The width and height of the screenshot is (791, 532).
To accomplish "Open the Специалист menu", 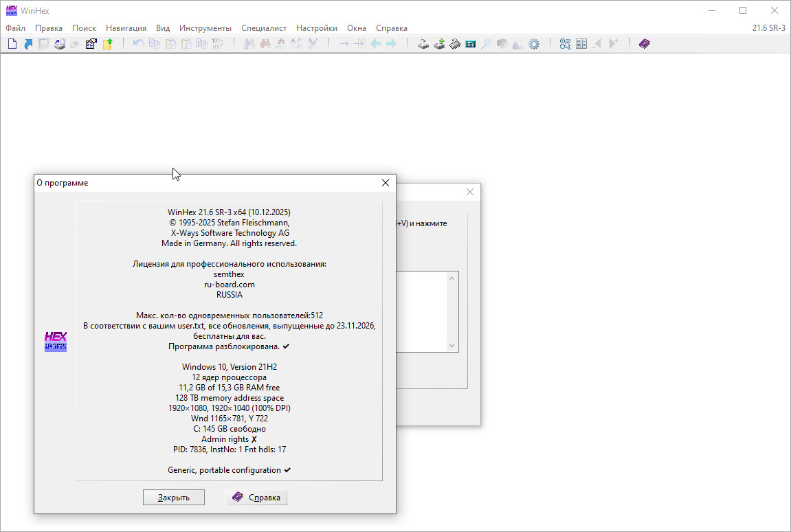I will 264,28.
